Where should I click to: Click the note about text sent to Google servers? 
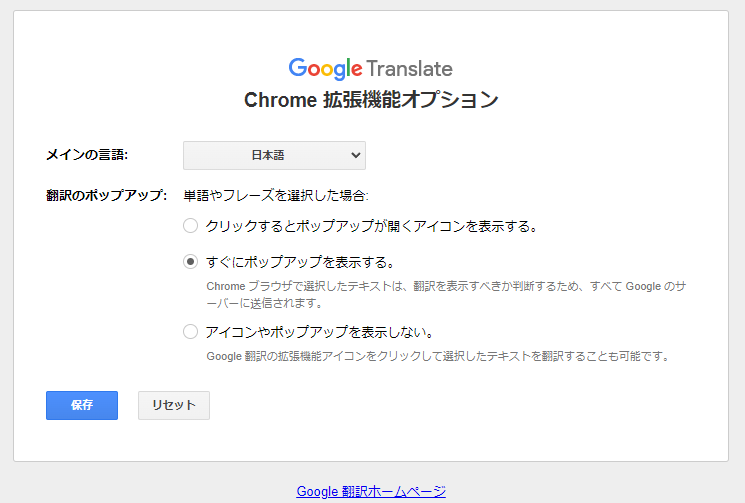tap(446, 294)
